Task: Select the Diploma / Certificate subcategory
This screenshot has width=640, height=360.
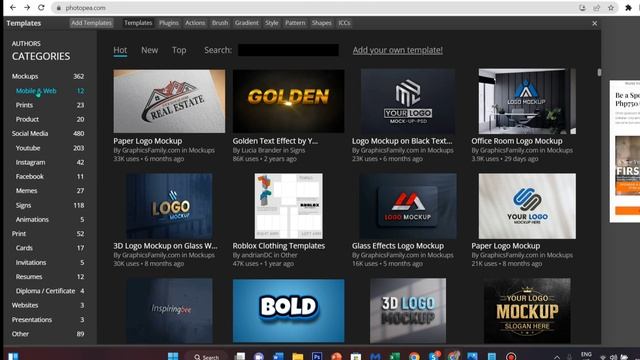Action: pos(49,291)
